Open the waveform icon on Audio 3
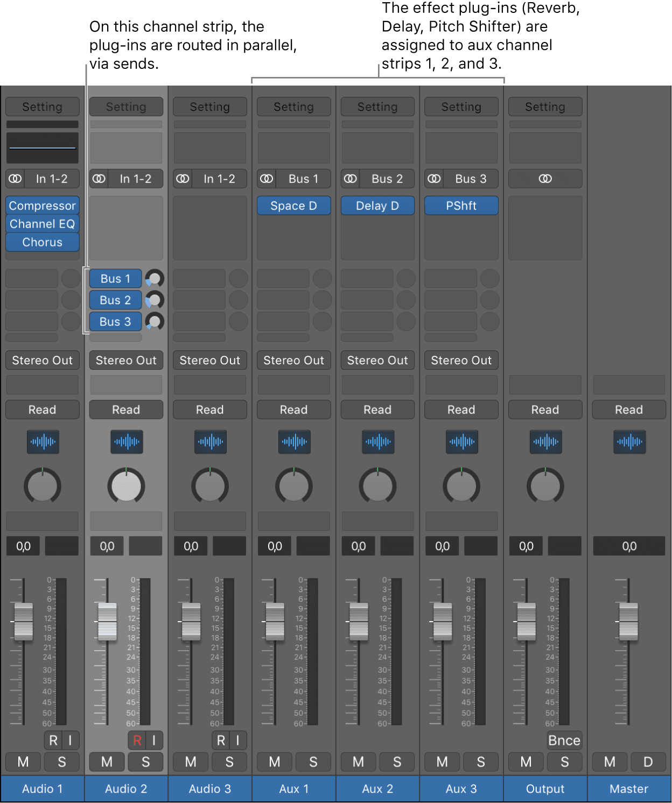 coord(210,442)
